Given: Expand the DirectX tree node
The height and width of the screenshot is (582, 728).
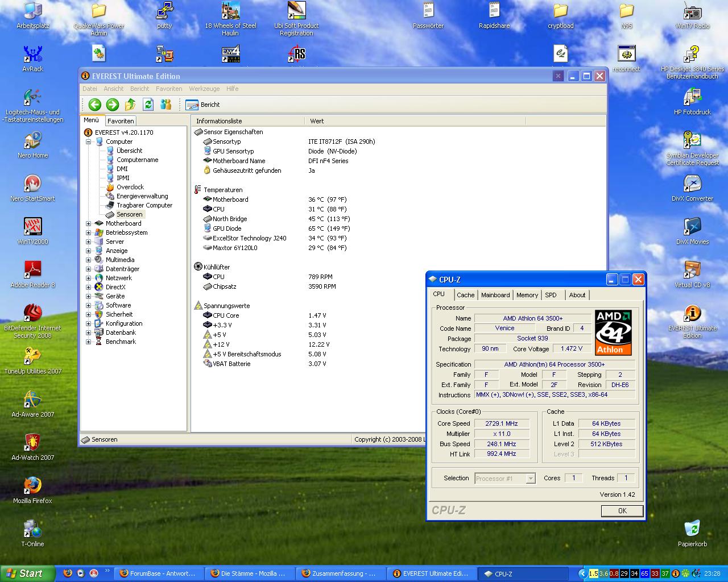Looking at the screenshot, I should (x=89, y=287).
